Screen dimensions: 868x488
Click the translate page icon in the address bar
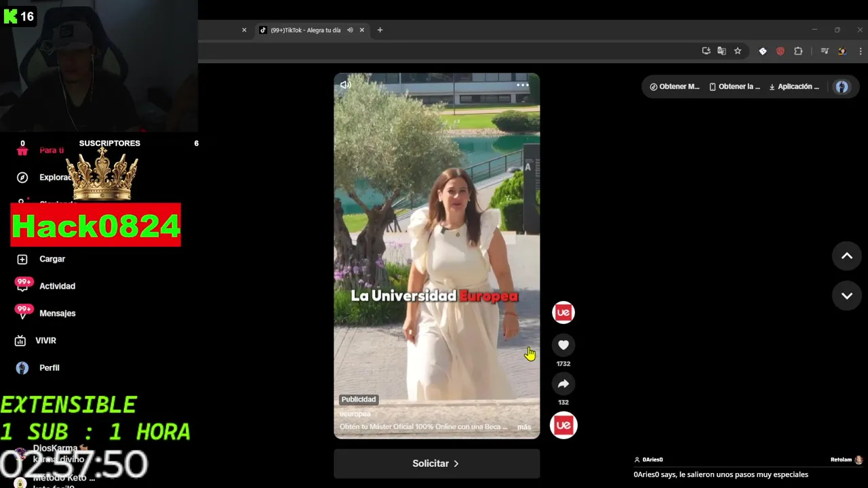pyautogui.click(x=722, y=51)
